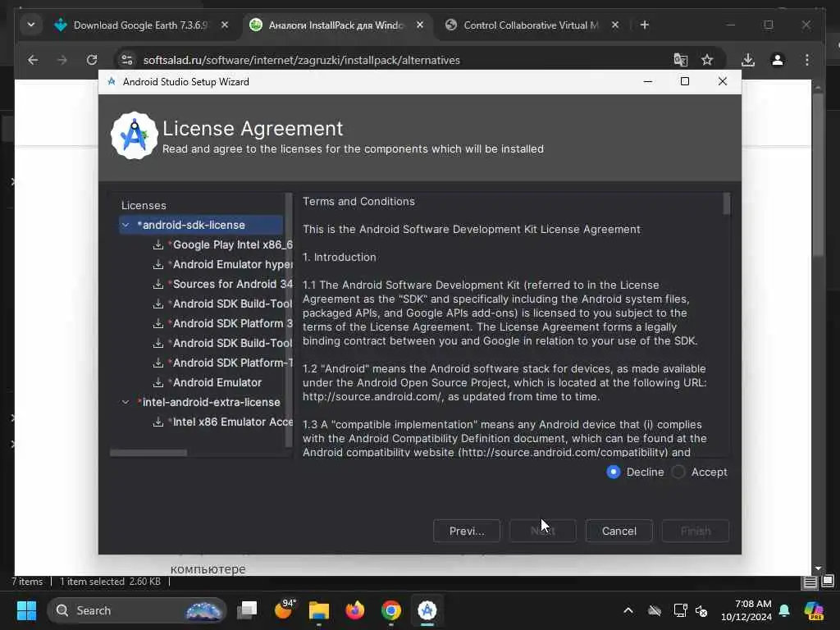Viewport: 840px width, 630px height.
Task: Switch to Control Collaborative Virtual tab
Action: tap(531, 25)
